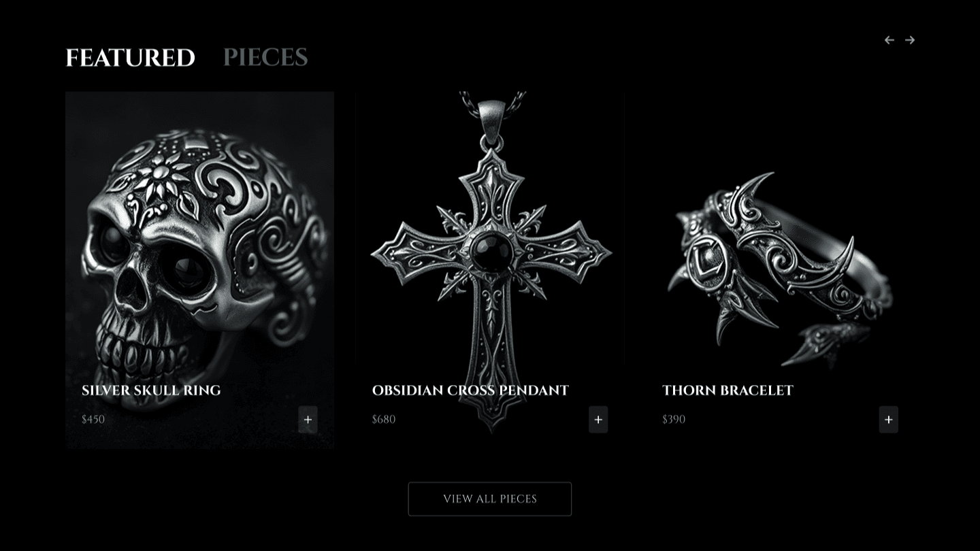Add Thorn Bracelet with its plus icon
Screen dimensions: 980x551
click(888, 420)
